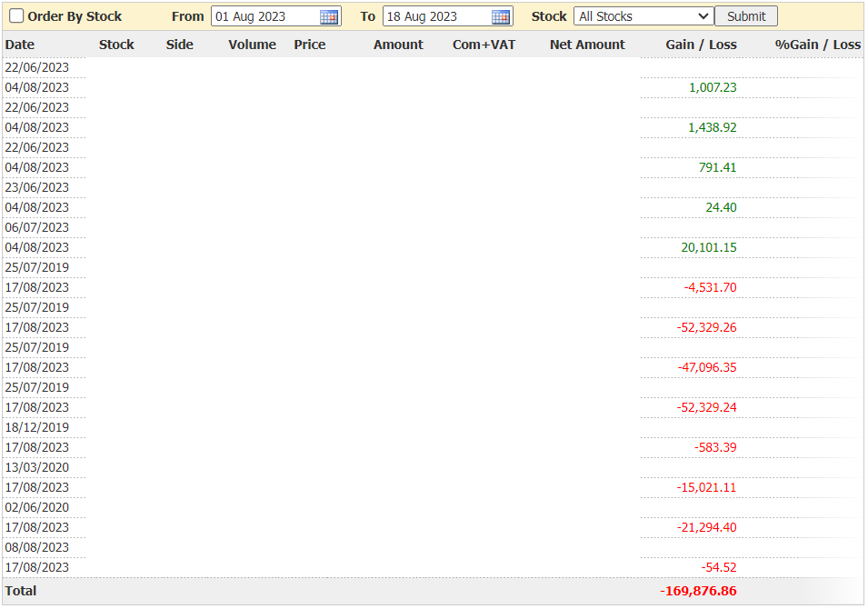Enable the Order By Stock checkbox
This screenshot has width=868, height=609.
[x=16, y=16]
